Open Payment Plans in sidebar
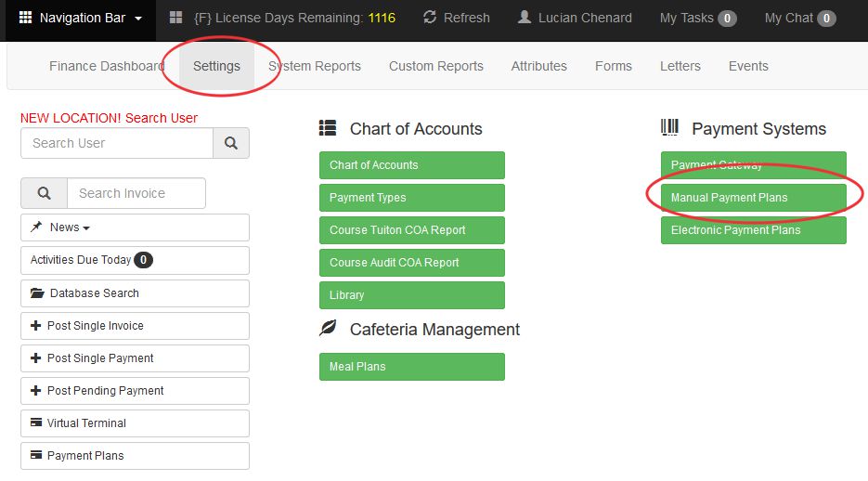 (135, 456)
